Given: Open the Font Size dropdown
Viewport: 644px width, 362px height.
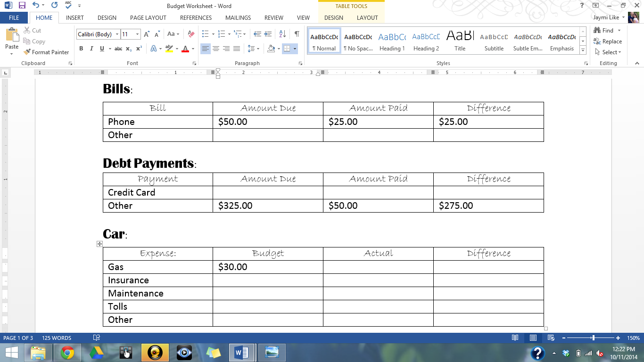Looking at the screenshot, I should click(x=137, y=34).
